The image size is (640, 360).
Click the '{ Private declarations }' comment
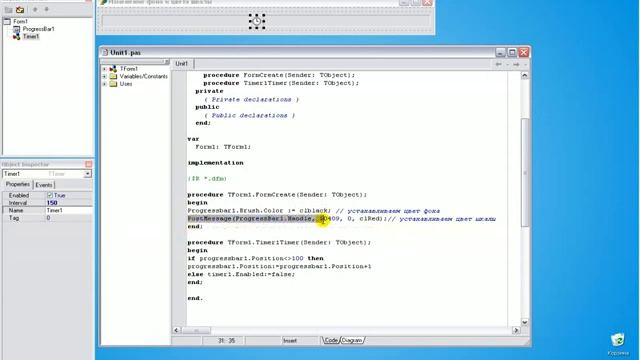251,99
